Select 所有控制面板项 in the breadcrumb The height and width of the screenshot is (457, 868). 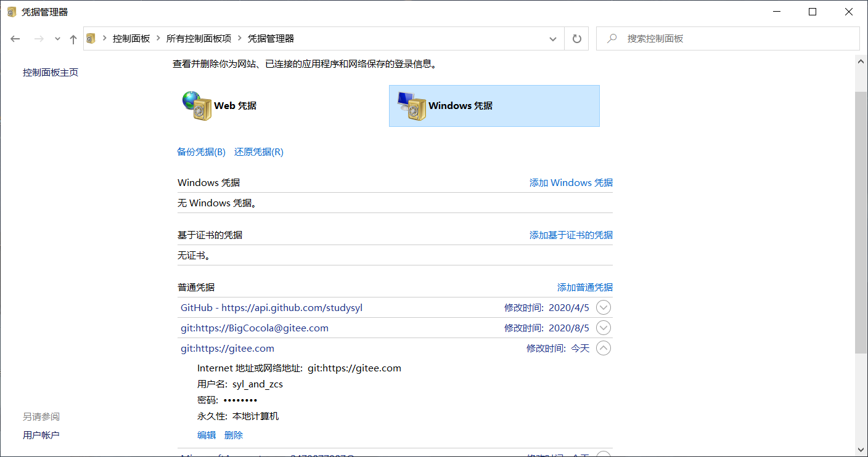199,38
